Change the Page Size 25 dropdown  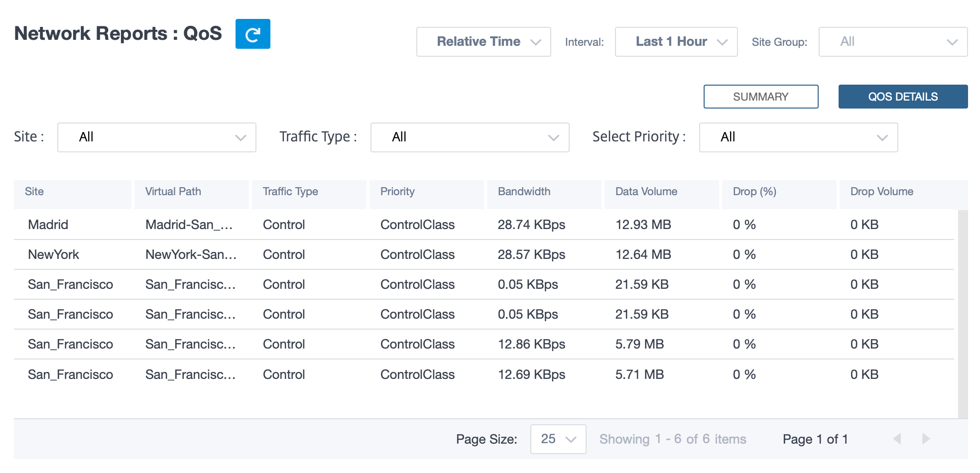point(558,439)
